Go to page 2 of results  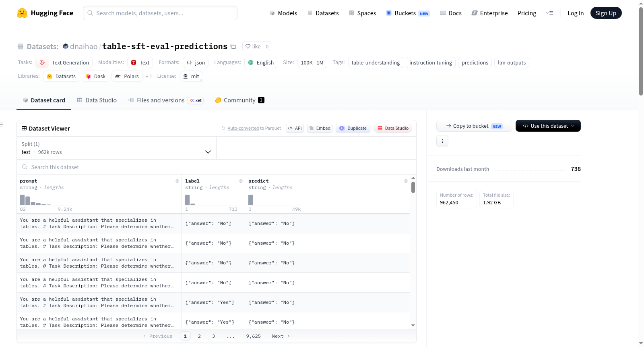[x=199, y=336]
